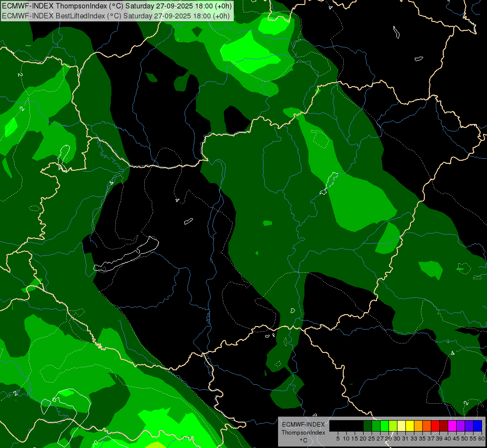Image resolution: width=487 pixels, height=448 pixels.
Task: Choose the orange 33–35 legend swatch
Action: point(418,426)
